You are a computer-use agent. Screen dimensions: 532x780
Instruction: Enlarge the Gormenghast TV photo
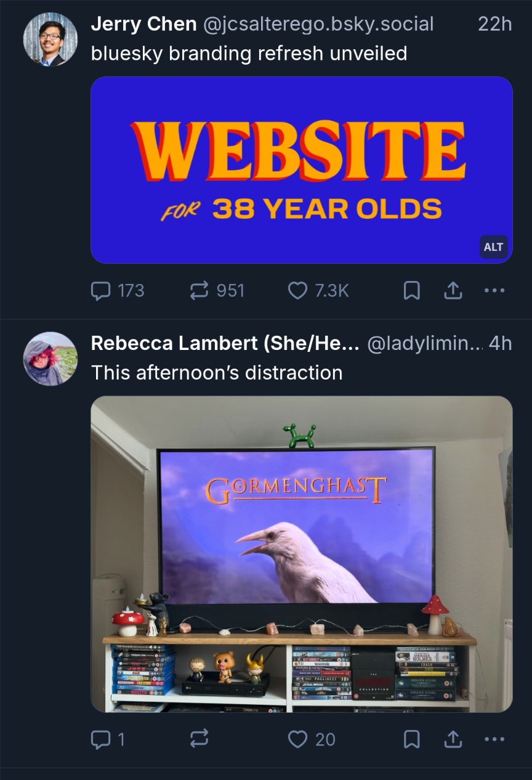tap(302, 554)
